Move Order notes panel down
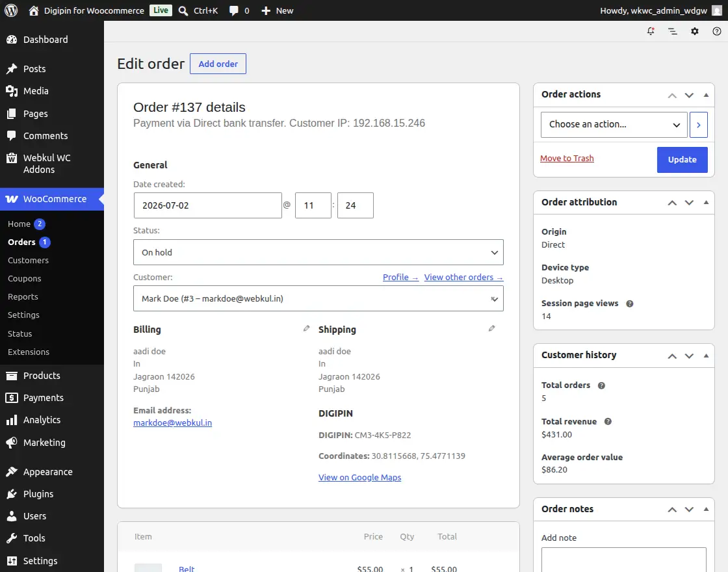 pyautogui.click(x=689, y=510)
